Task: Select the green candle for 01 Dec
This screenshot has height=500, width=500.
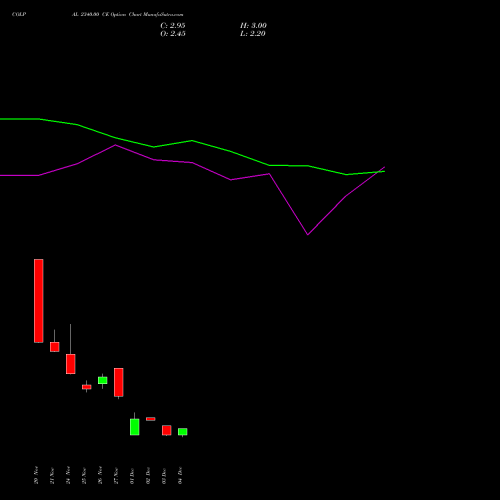Action: click(135, 427)
